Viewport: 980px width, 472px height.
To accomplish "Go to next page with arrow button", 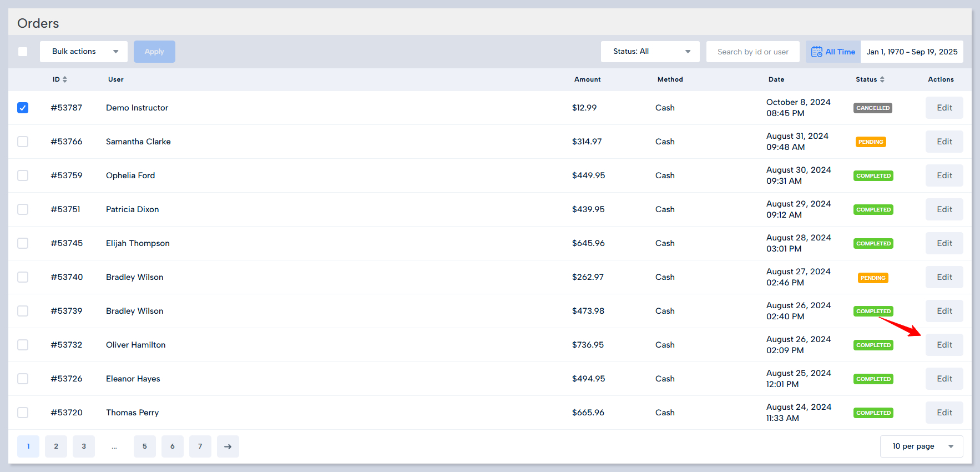I will 228,446.
